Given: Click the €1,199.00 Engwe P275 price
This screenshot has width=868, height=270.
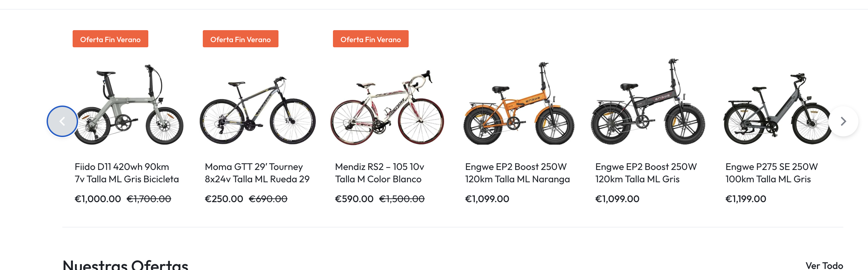Looking at the screenshot, I should pos(745,199).
